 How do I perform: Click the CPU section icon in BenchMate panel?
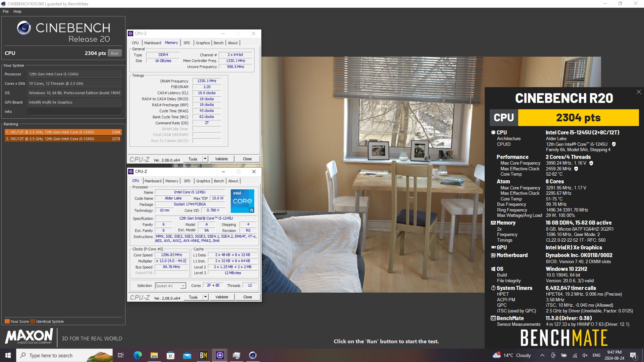click(x=493, y=132)
